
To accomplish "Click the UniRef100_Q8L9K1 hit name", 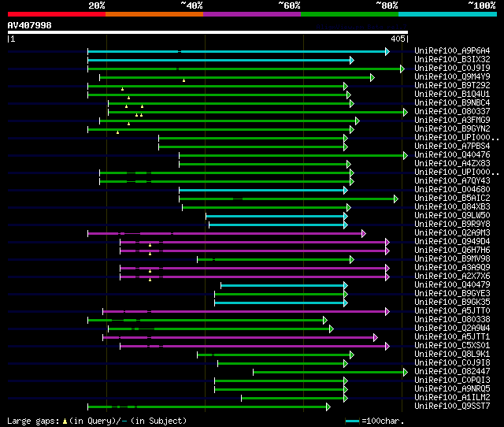I will 452,355.
